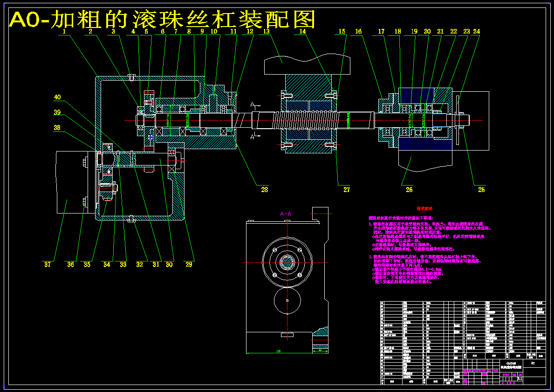Click the red 技术要求 heading
This screenshot has height=392, width=554.
[x=424, y=209]
